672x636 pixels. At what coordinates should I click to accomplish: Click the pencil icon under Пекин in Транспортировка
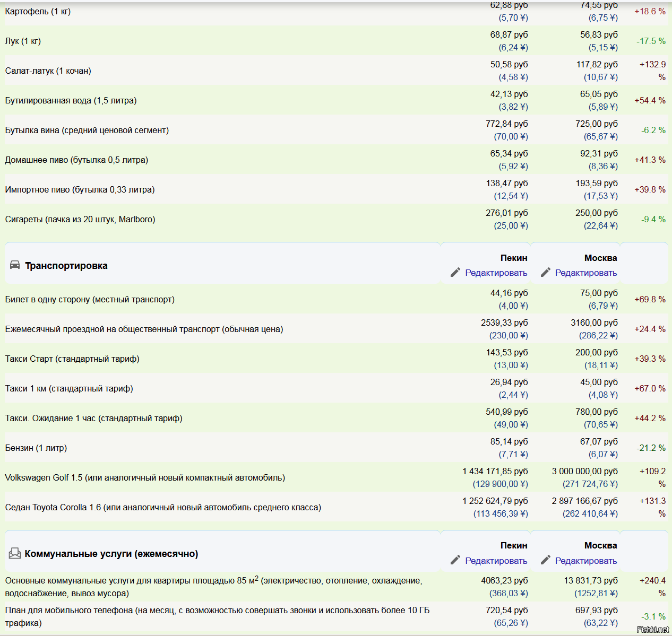[455, 273]
